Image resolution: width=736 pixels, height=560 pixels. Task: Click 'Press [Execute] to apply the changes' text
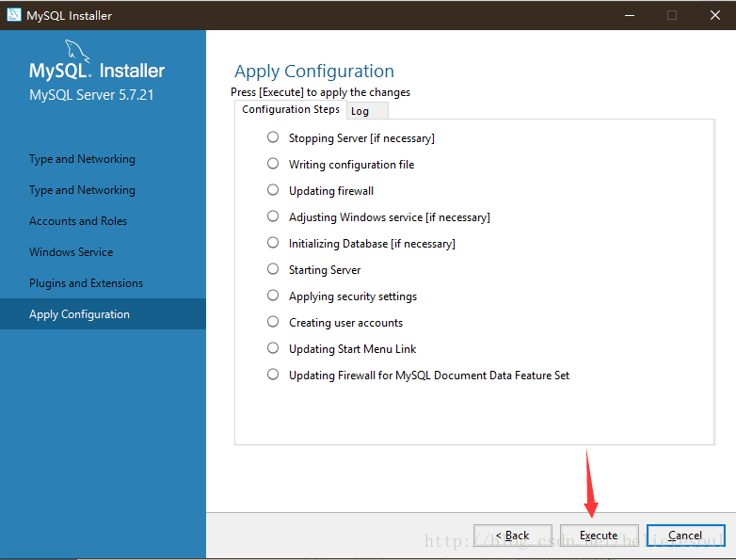point(320,92)
